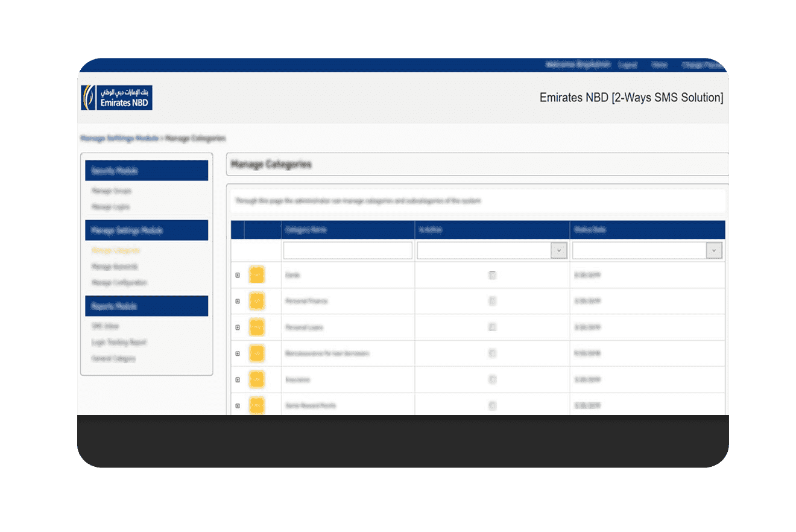The height and width of the screenshot is (532, 796).
Task: Expand the Insurance category row
Action: [238, 380]
